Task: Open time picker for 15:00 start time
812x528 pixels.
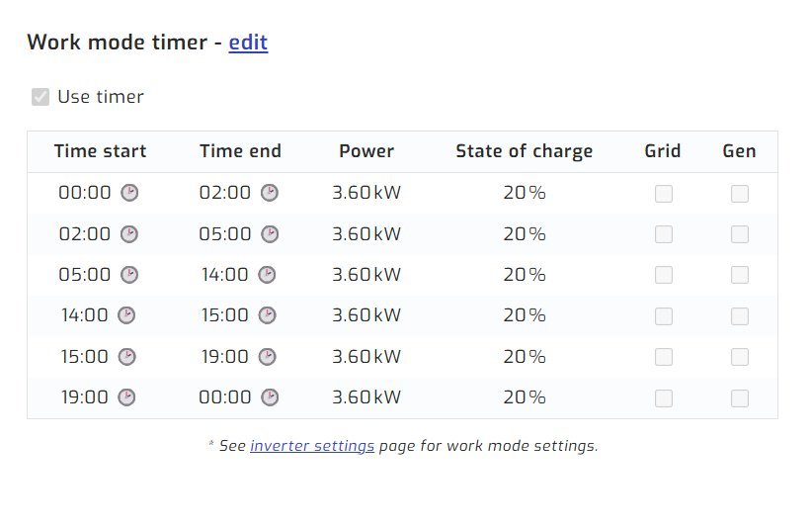Action: point(126,357)
